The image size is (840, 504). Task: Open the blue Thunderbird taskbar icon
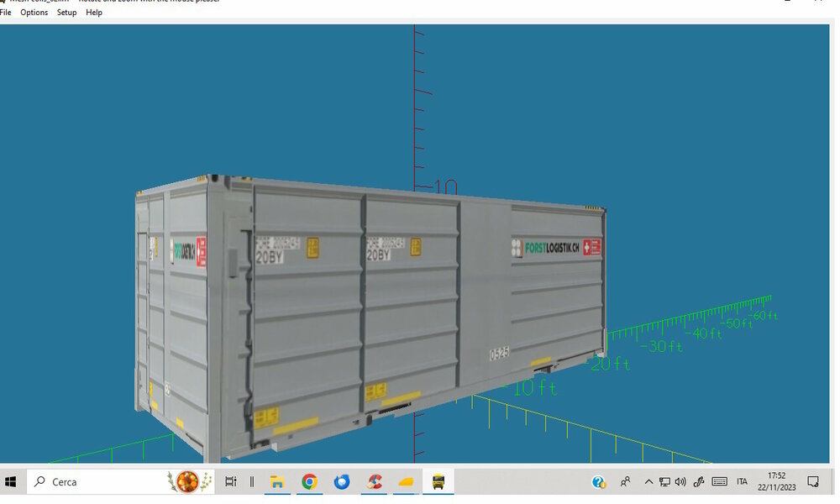342,482
